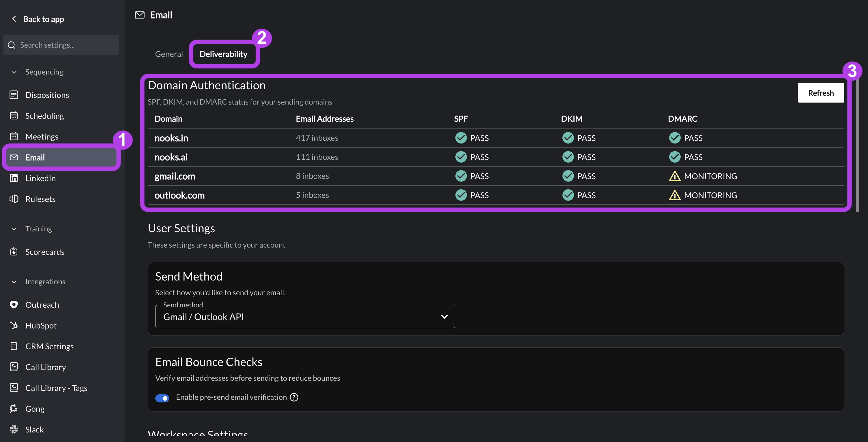Click the Email Addresses column header
Image resolution: width=868 pixels, height=442 pixels.
324,119
